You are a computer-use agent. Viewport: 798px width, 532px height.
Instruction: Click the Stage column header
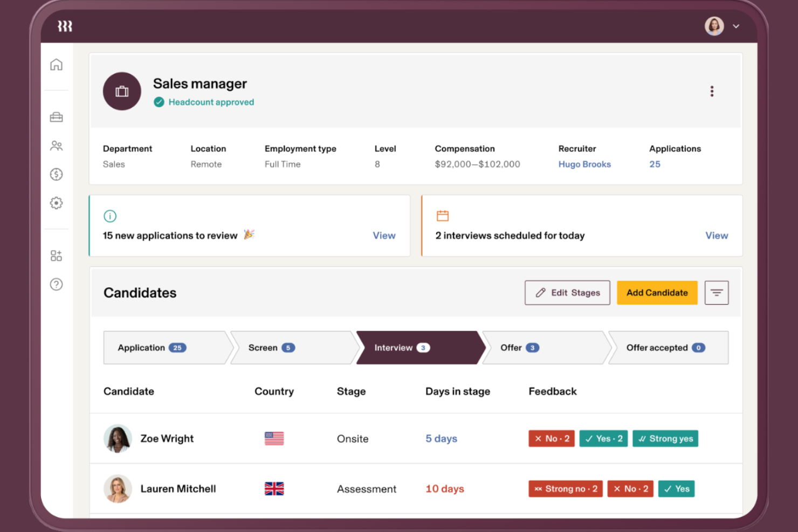[351, 391]
